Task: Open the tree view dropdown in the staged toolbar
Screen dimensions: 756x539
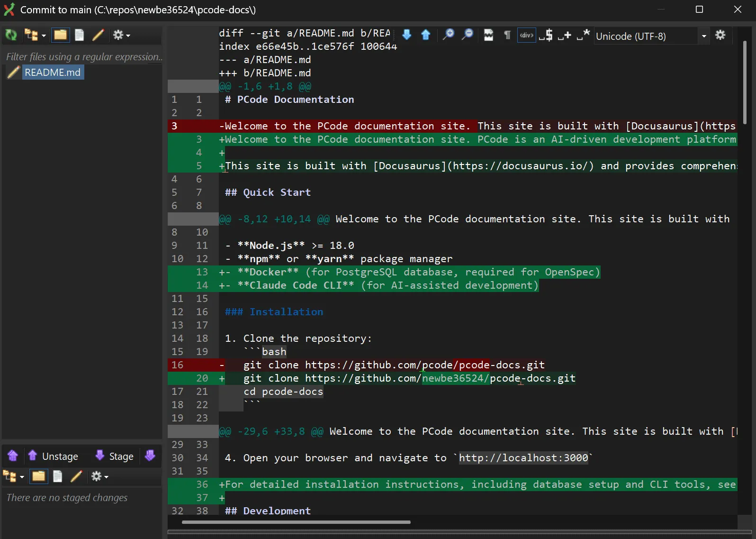Action: pos(13,476)
